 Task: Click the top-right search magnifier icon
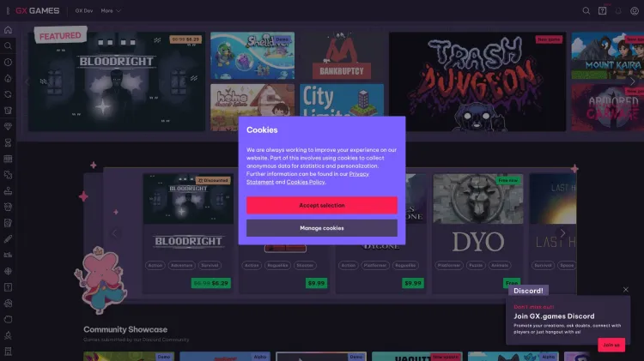(586, 11)
